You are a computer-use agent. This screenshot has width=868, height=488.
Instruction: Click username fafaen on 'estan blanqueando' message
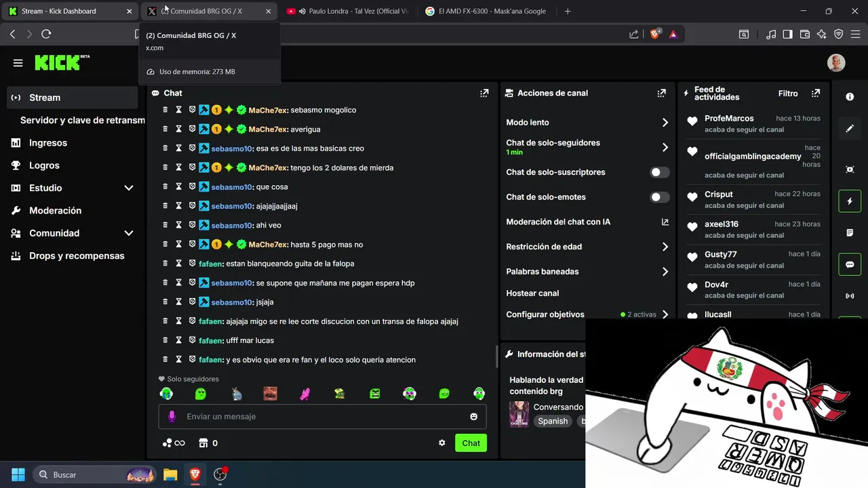(x=211, y=264)
